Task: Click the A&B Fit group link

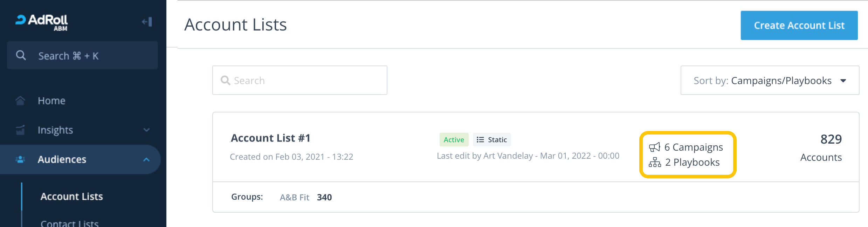Action: point(294,197)
